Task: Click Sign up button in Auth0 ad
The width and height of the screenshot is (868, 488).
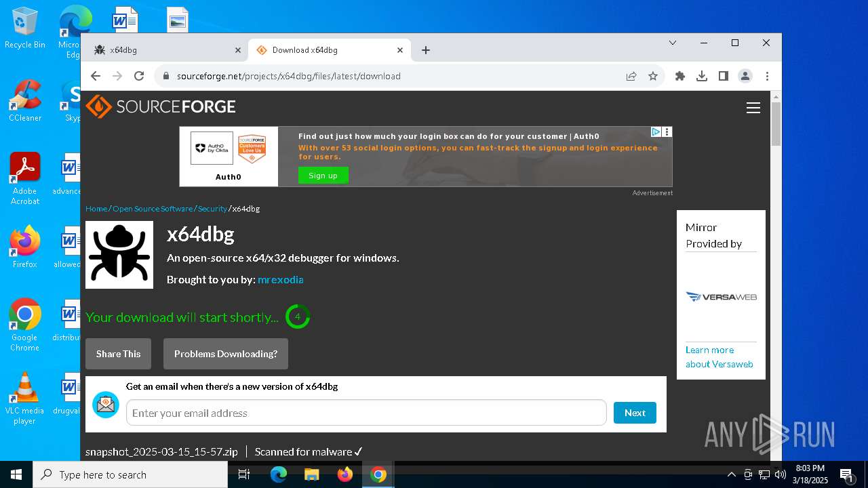Action: click(323, 176)
